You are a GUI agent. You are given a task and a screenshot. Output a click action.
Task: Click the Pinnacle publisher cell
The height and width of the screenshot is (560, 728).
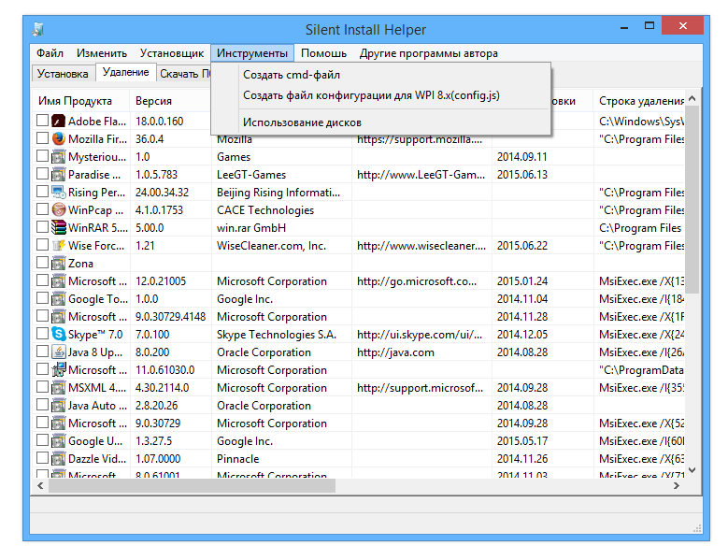pos(282,459)
